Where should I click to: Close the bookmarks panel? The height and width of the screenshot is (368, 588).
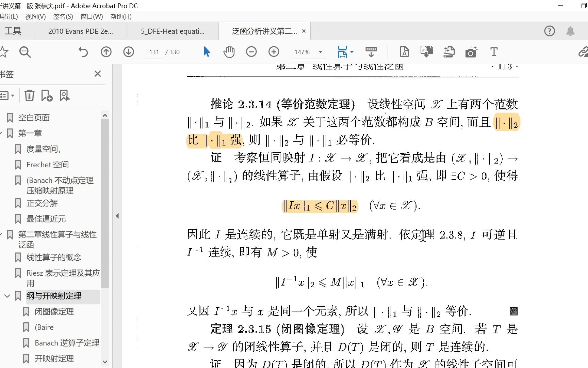click(98, 74)
